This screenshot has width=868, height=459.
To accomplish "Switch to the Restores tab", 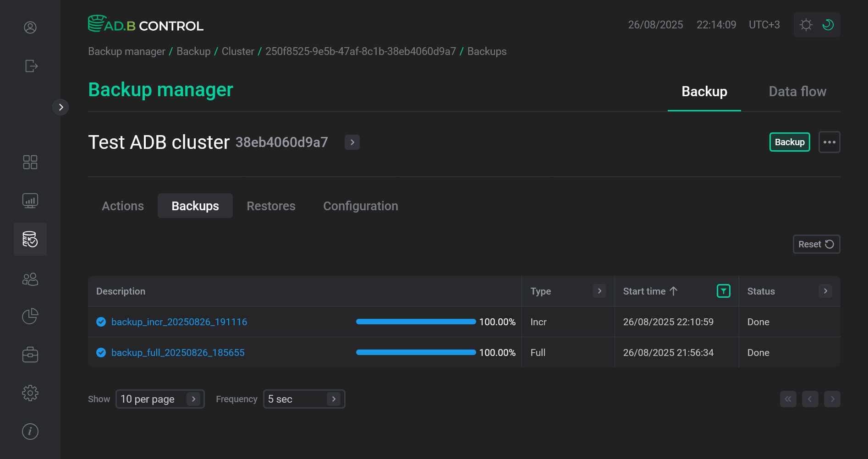I will [271, 206].
